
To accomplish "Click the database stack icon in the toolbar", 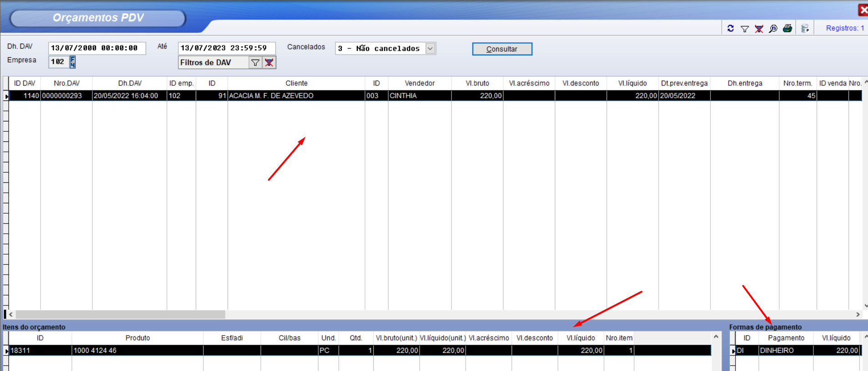I will (805, 29).
